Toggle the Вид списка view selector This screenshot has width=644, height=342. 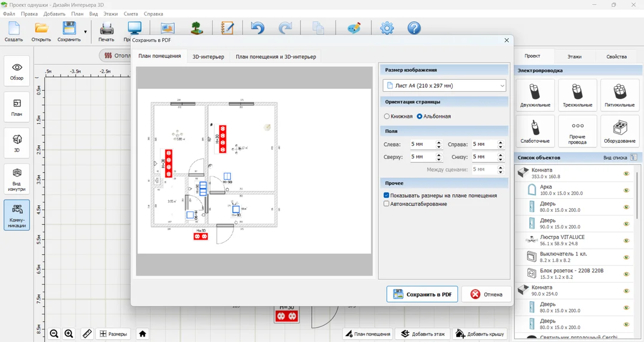coord(634,158)
